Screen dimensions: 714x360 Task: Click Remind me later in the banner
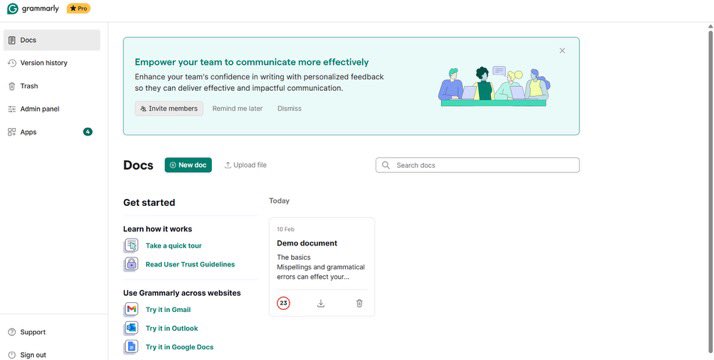tap(237, 108)
